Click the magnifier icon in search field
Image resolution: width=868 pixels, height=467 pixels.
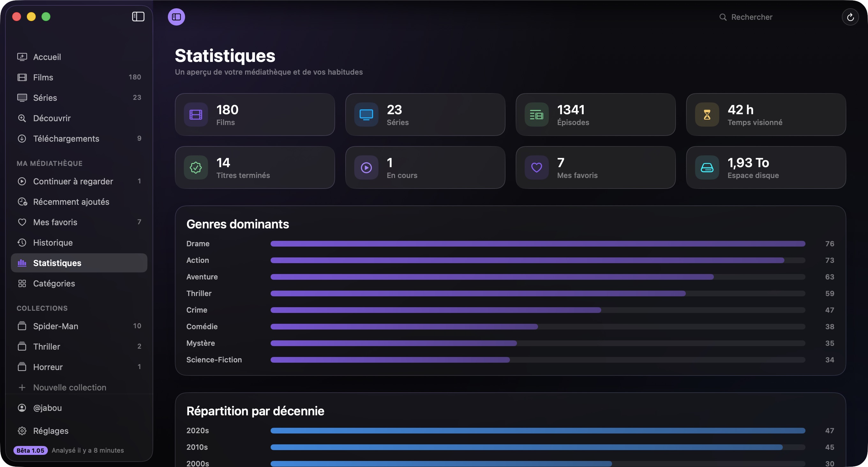pos(723,17)
